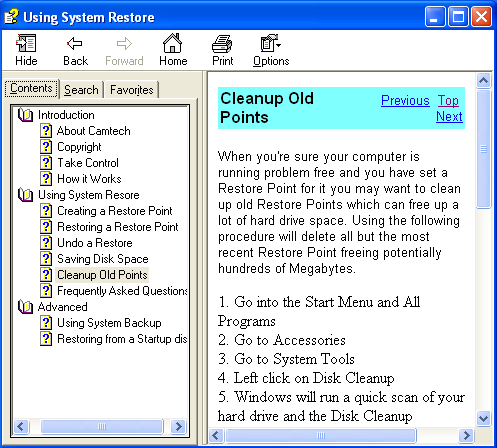Image resolution: width=497 pixels, height=448 pixels.
Task: Click the Using System Restore title icon
Action: pyautogui.click(x=11, y=16)
